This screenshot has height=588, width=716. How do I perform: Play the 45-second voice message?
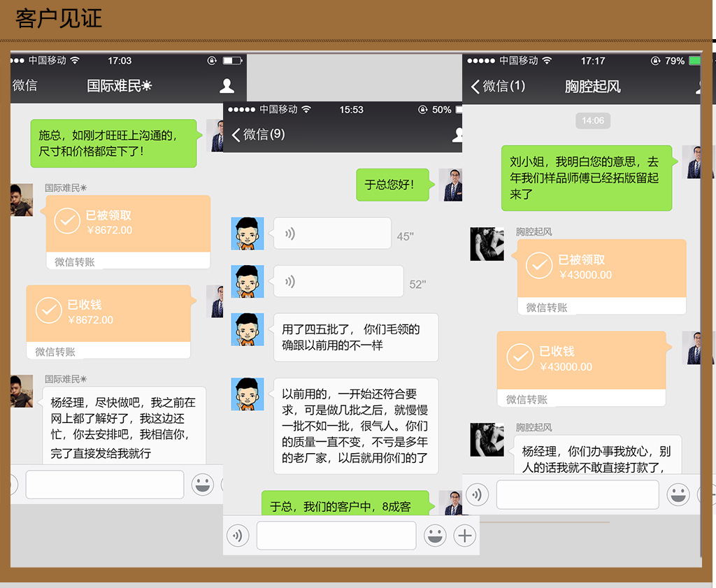click(331, 234)
